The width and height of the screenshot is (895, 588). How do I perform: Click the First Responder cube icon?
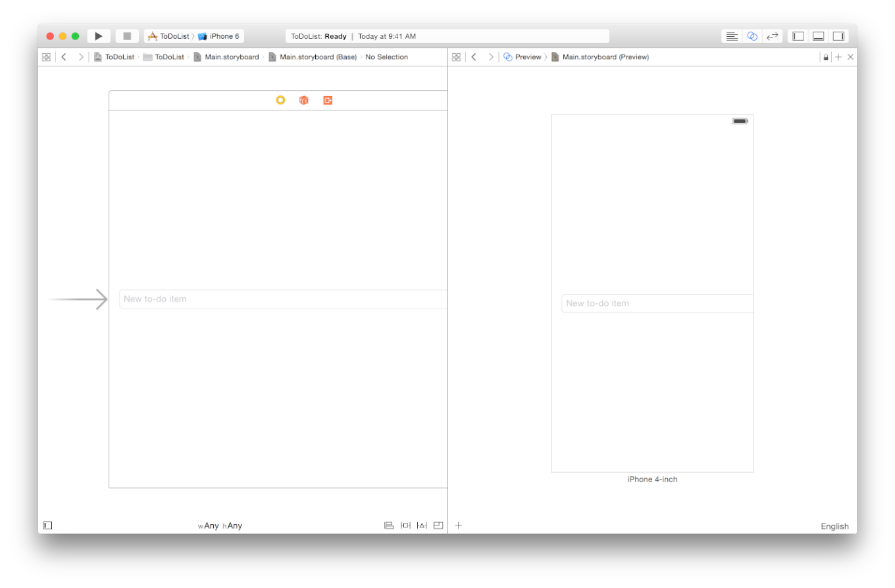tap(303, 100)
